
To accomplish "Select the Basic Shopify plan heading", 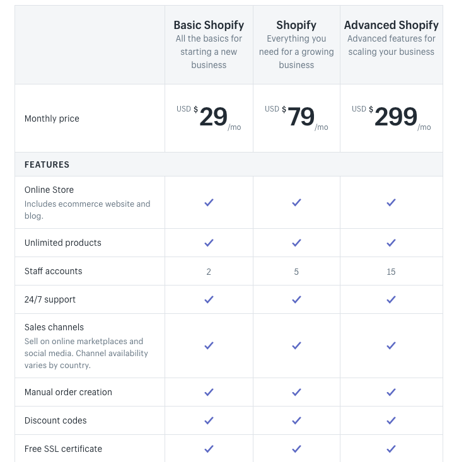I will tap(209, 25).
